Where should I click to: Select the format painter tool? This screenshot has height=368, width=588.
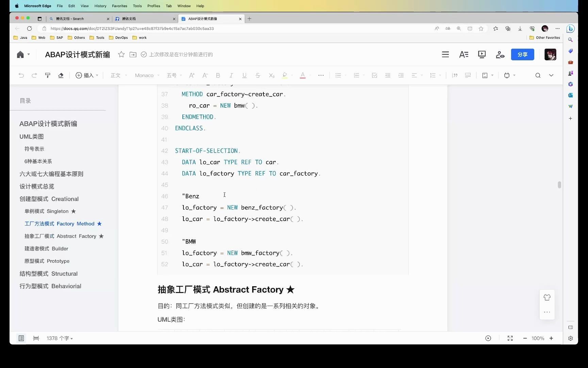tap(48, 75)
